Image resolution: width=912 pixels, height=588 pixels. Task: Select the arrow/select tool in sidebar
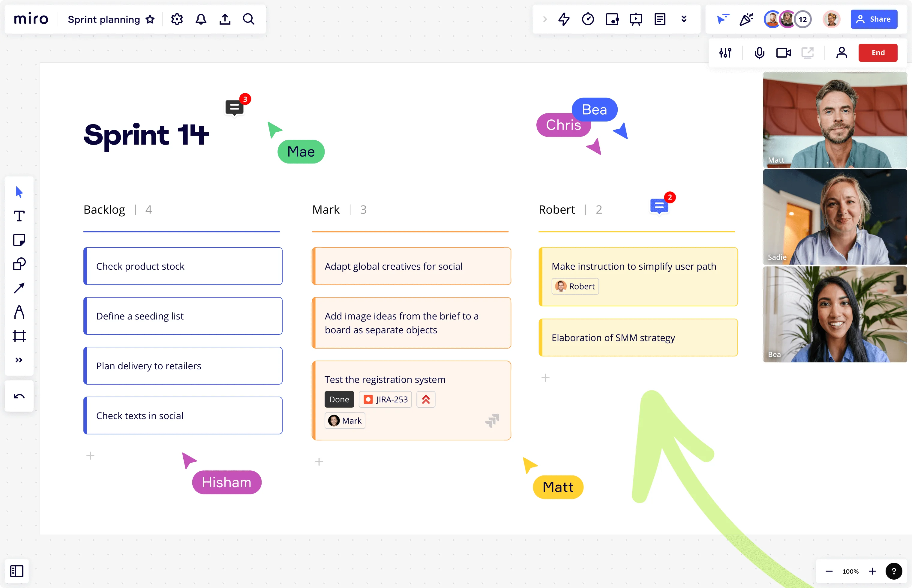19,193
